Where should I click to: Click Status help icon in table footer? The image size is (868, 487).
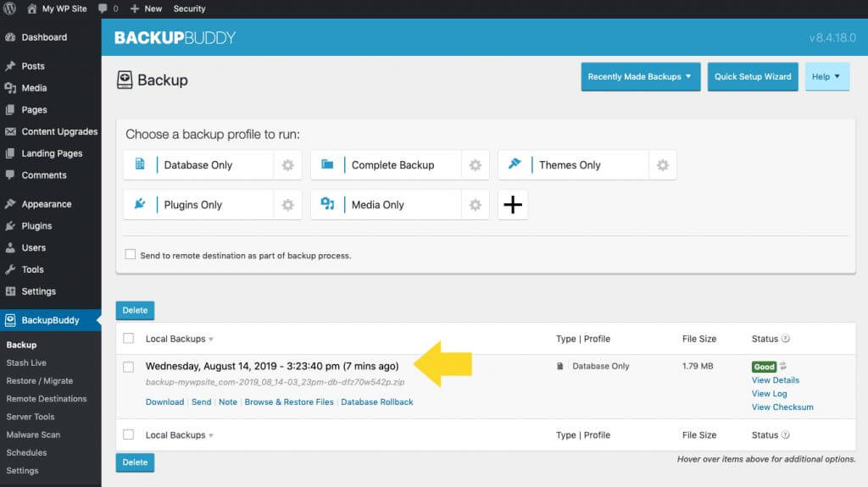[785, 435]
